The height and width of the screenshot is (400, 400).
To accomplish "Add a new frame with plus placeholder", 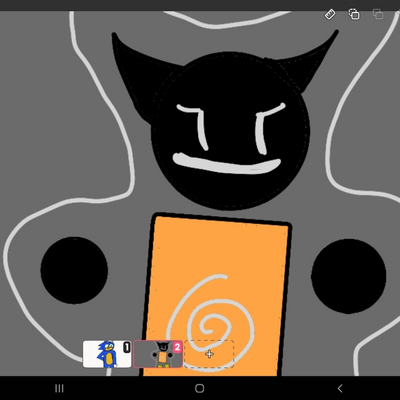I will tap(209, 354).
